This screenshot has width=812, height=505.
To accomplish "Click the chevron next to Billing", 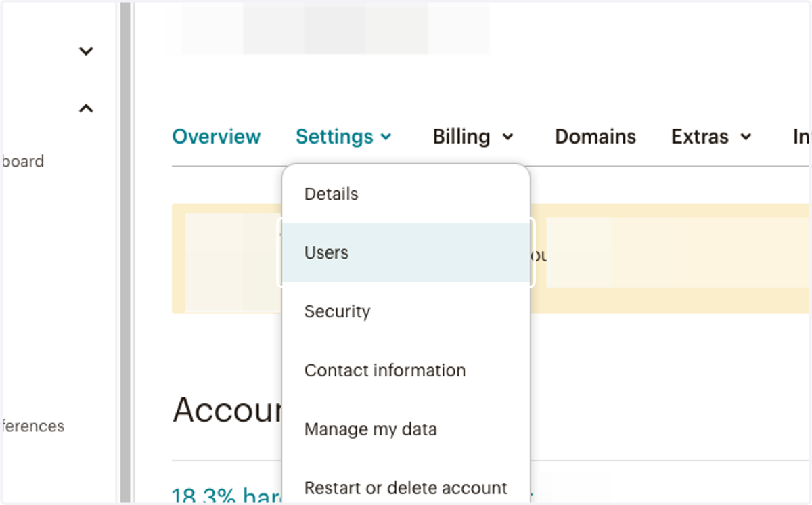I will tap(507, 137).
